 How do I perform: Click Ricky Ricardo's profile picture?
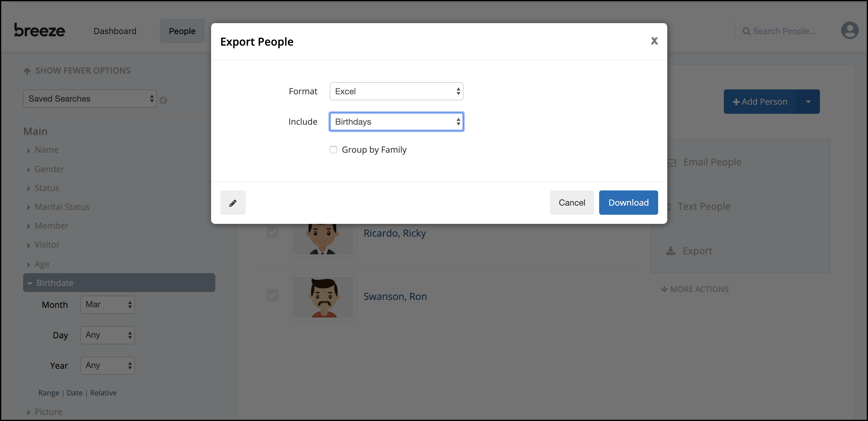point(322,239)
